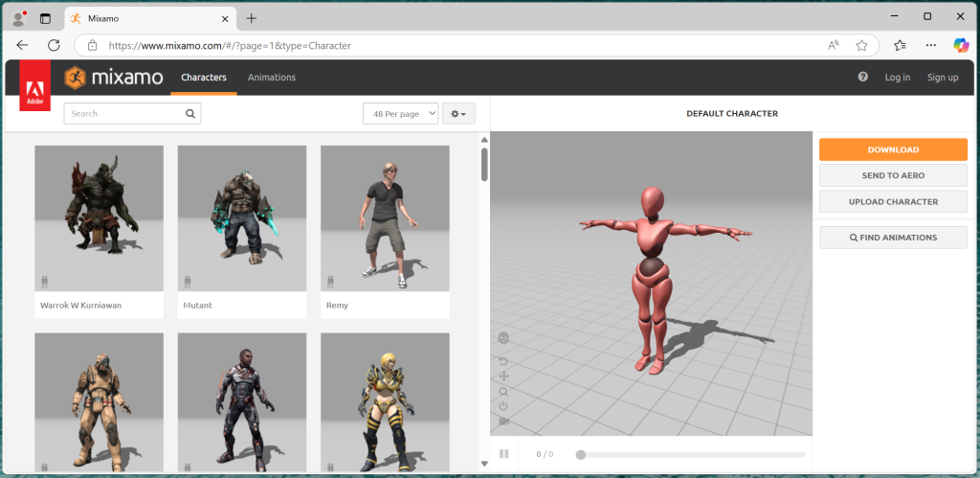Click the character list scrollbar thumb
This screenshot has height=478, width=980.
point(484,165)
